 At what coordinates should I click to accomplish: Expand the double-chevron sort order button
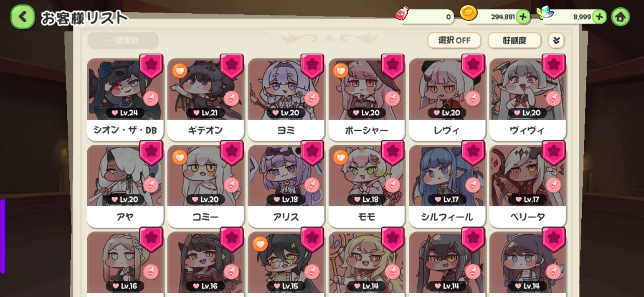pos(556,40)
